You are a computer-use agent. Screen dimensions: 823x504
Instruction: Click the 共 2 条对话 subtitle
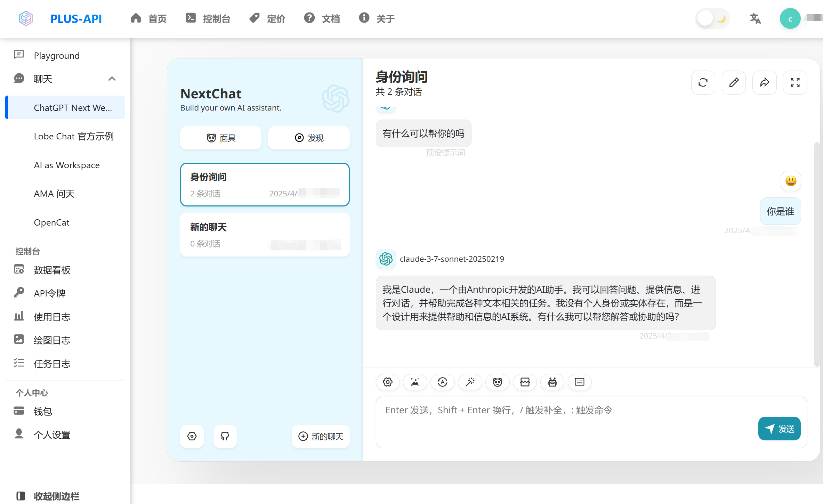pyautogui.click(x=399, y=92)
